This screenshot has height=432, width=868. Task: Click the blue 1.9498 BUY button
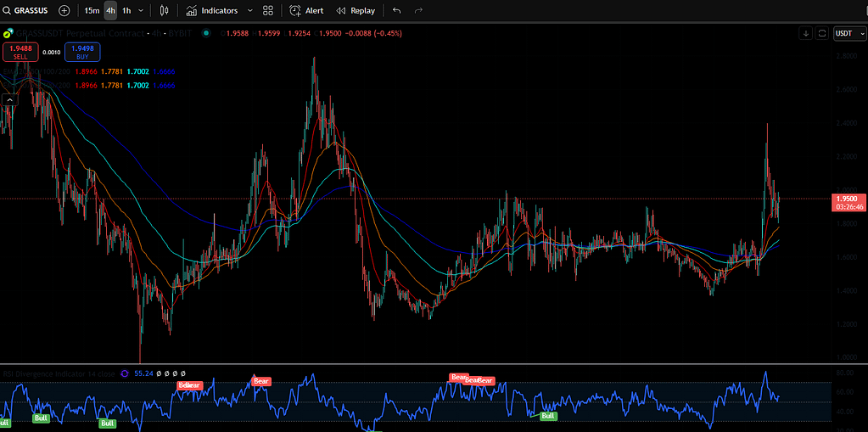(82, 52)
